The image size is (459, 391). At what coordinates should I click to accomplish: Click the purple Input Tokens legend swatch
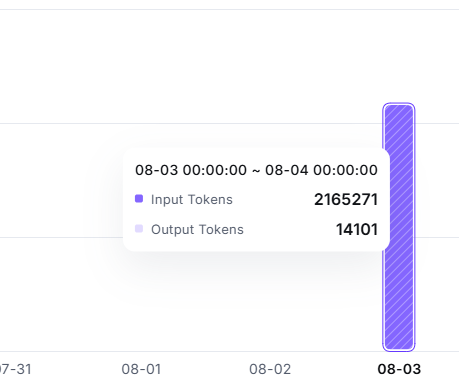click(139, 199)
